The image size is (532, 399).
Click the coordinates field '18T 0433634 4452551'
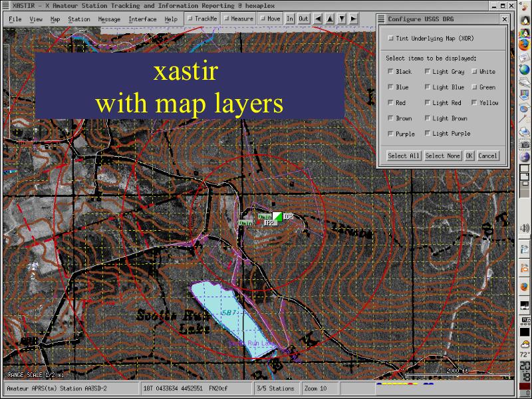click(x=196, y=388)
